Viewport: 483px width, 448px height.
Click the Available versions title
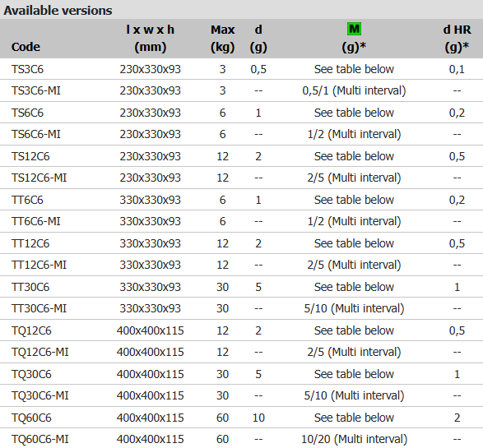(58, 11)
